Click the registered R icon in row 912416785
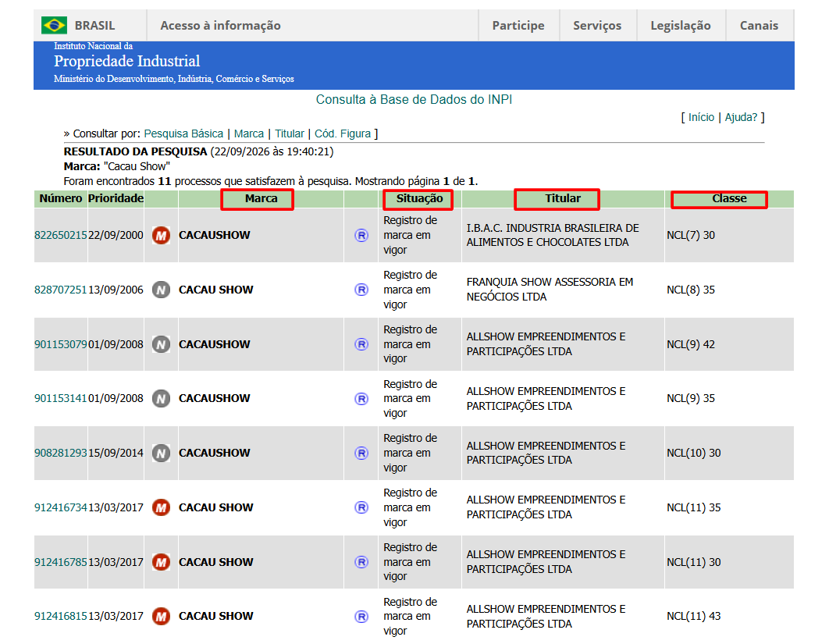The image size is (829, 644). coord(361,562)
